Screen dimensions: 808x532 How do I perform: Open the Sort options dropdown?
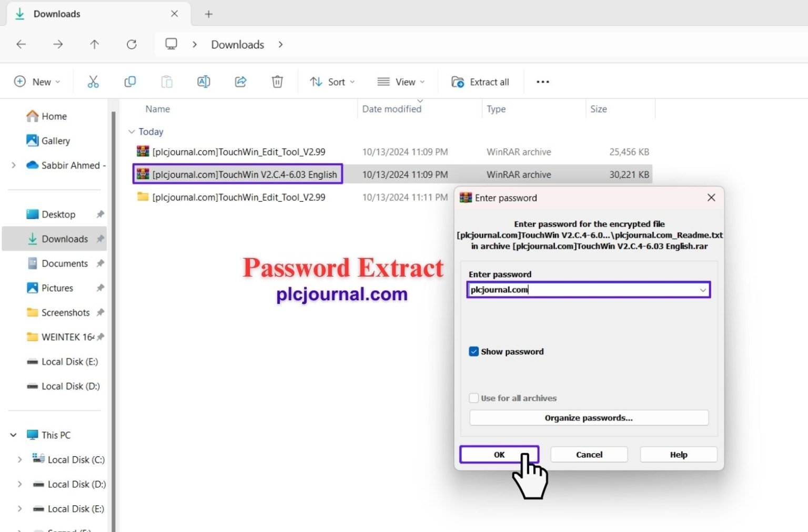point(332,81)
